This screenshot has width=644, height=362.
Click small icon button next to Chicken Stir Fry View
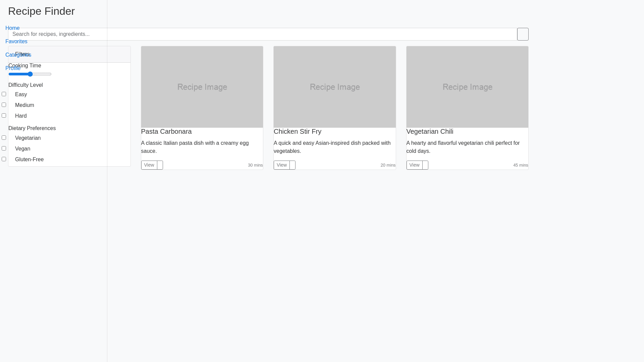[x=292, y=165]
